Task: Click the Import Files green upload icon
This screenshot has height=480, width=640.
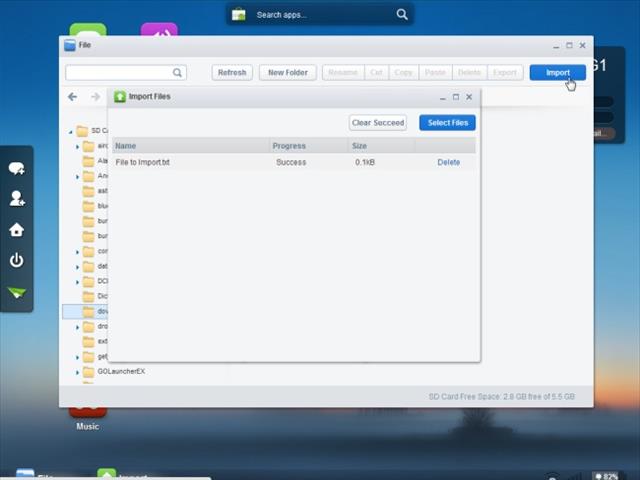Action: (120, 97)
